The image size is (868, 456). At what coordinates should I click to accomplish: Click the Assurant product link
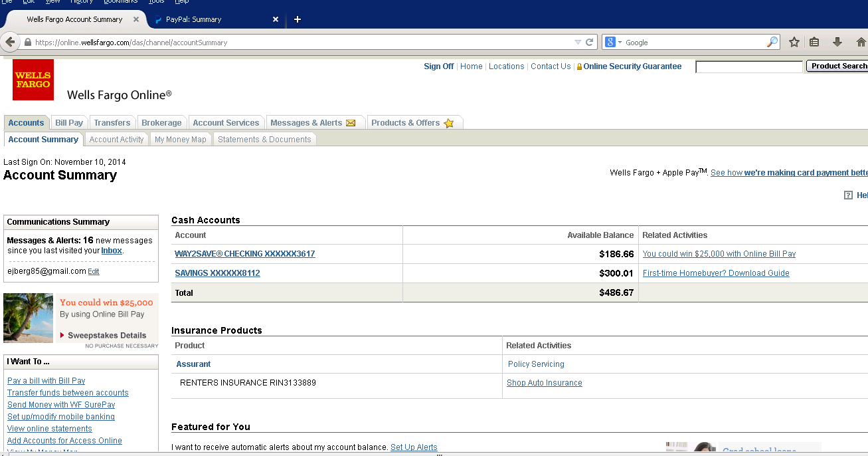(193, 364)
